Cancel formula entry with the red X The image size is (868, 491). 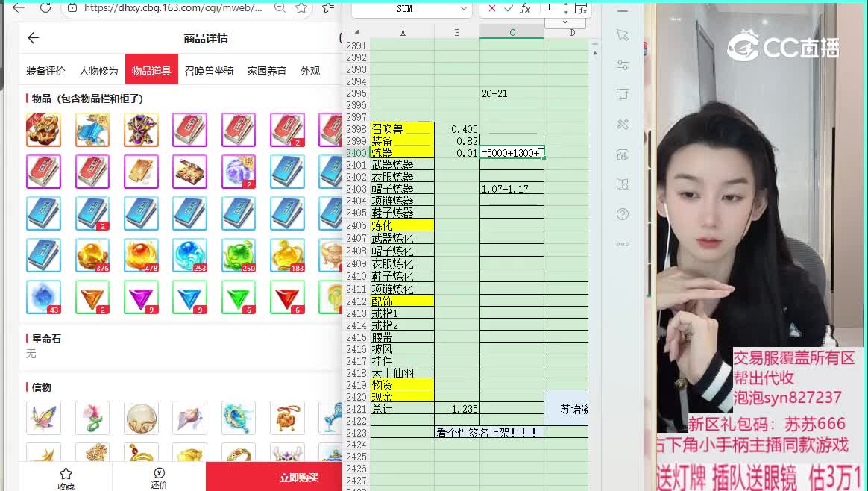pos(491,8)
